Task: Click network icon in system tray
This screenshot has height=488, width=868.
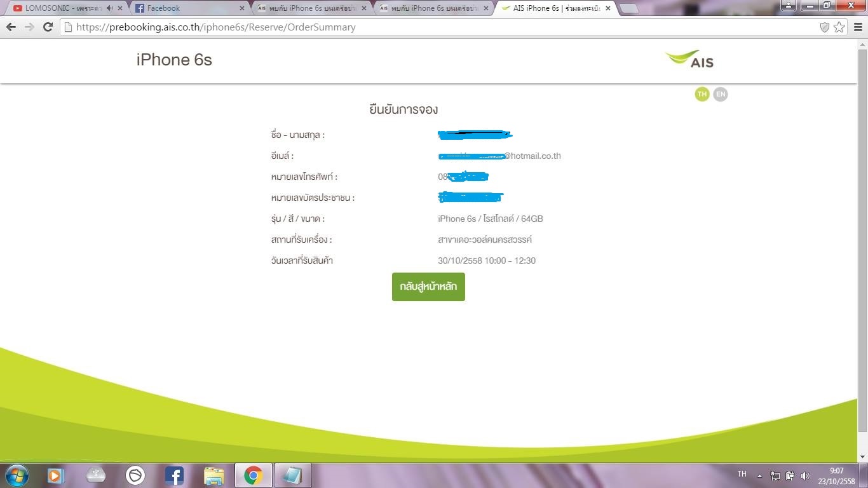Action: tap(775, 475)
